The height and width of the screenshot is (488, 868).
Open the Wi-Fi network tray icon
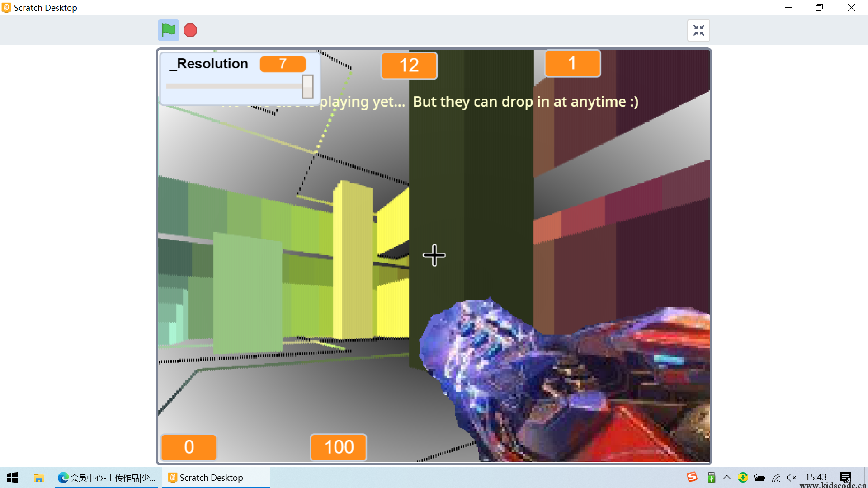776,478
